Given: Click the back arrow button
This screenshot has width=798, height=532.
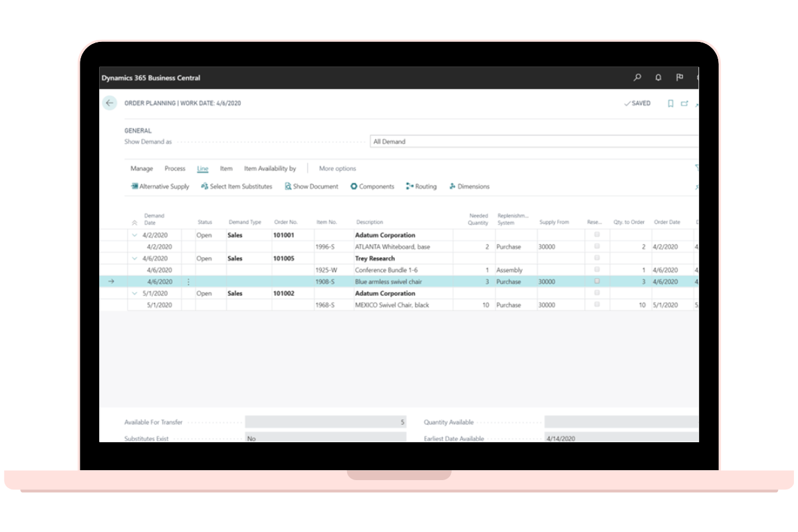Looking at the screenshot, I should tap(110, 103).
